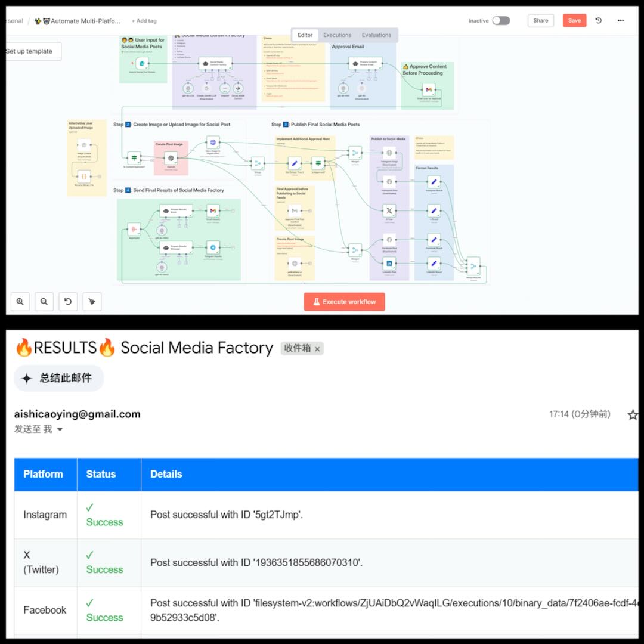The width and height of the screenshot is (644, 644).
Task: Click the Gmail Email Results node
Action: click(x=213, y=211)
